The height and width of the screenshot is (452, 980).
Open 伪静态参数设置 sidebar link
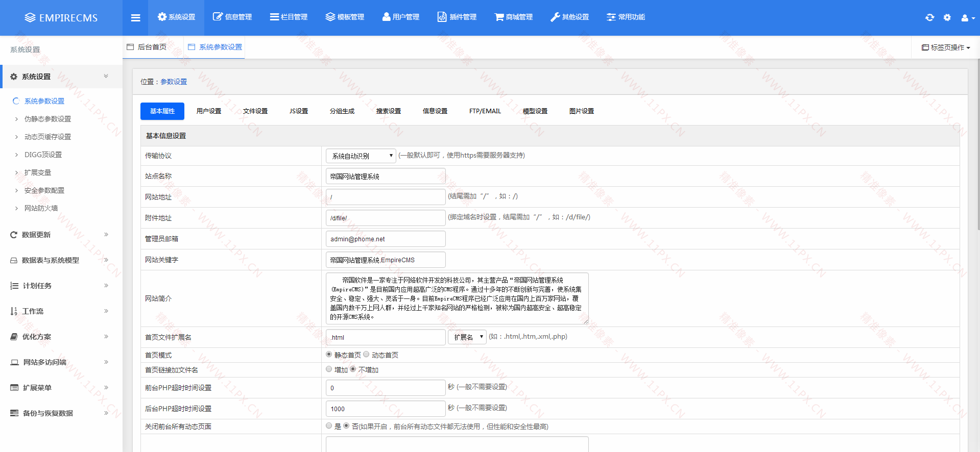coord(47,119)
